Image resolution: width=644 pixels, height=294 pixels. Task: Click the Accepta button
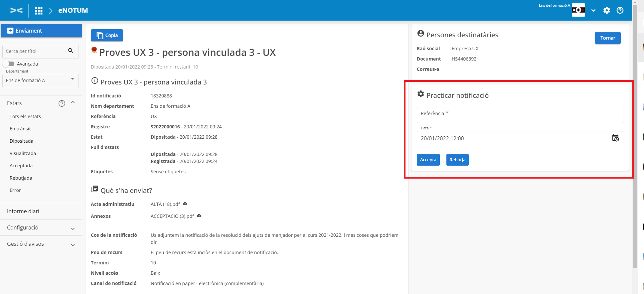[x=428, y=160]
